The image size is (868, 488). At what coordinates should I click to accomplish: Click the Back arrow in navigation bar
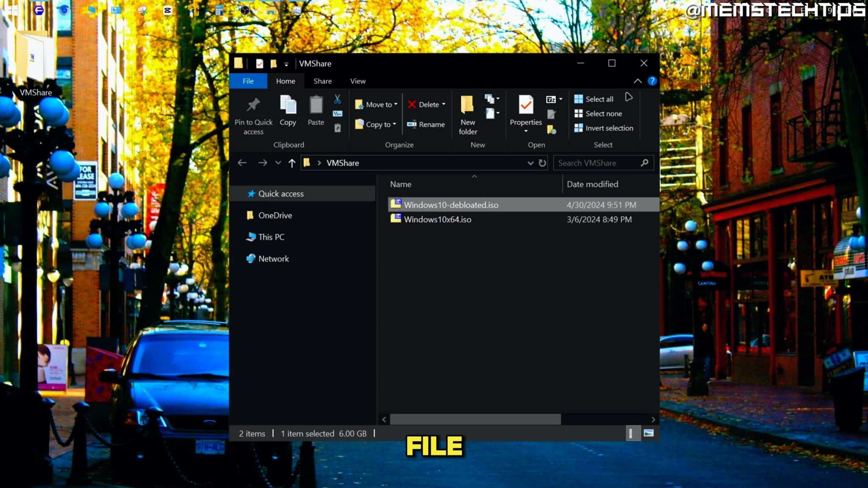[242, 163]
